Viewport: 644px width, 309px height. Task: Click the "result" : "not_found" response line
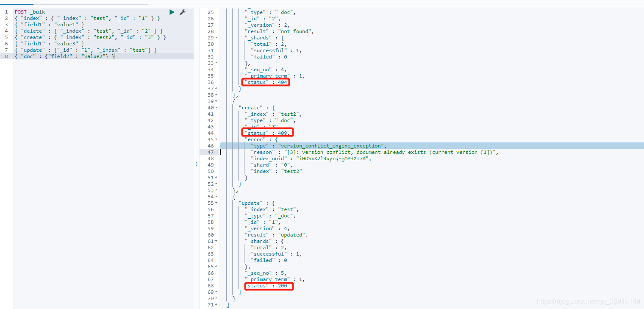tap(280, 31)
